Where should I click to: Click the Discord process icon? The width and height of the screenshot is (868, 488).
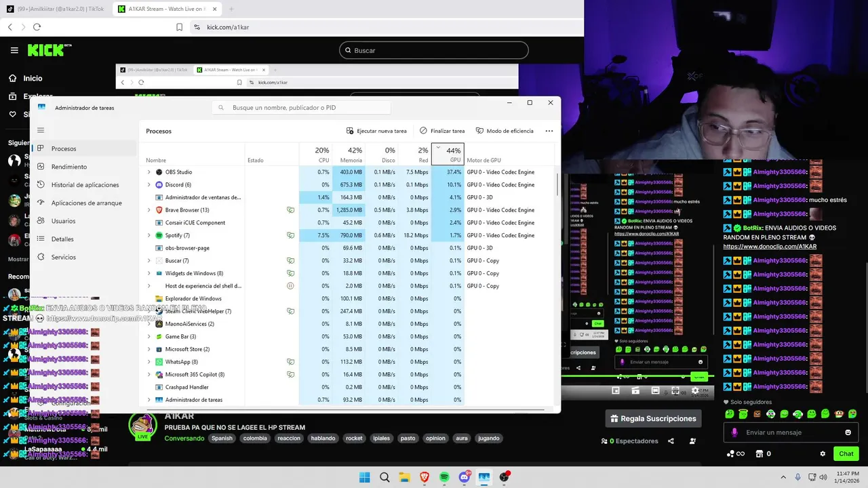pyautogui.click(x=159, y=184)
